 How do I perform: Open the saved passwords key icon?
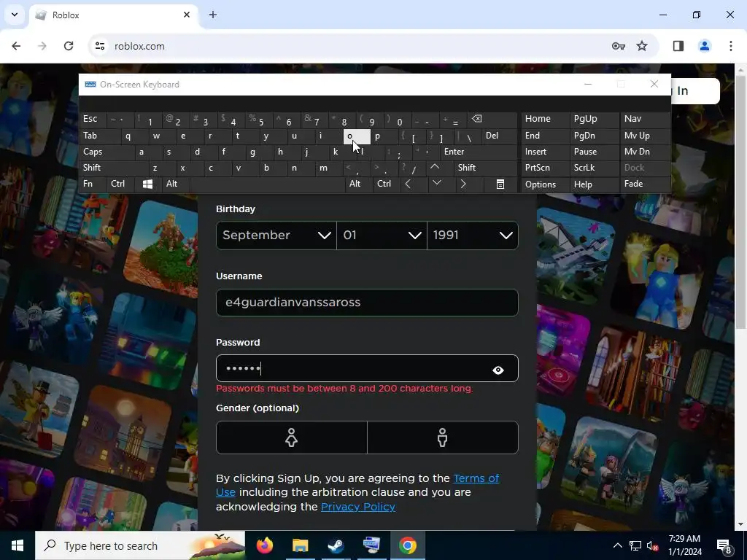[619, 46]
